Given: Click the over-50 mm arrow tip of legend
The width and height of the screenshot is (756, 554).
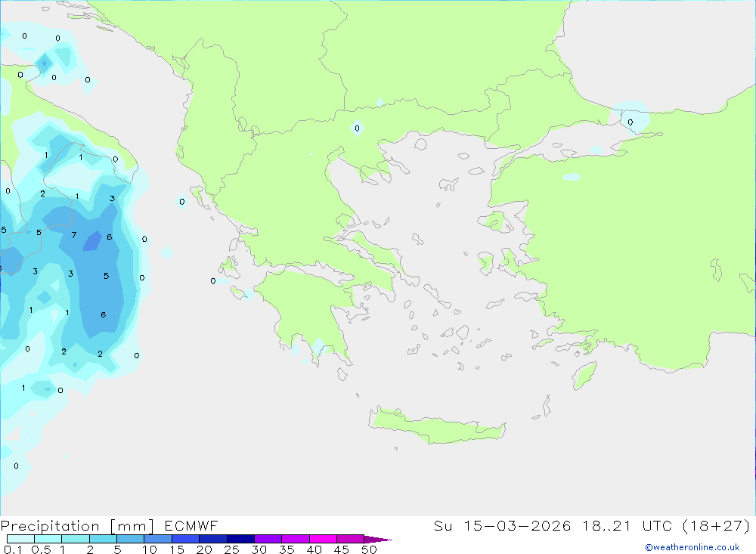Looking at the screenshot, I should pos(378,539).
